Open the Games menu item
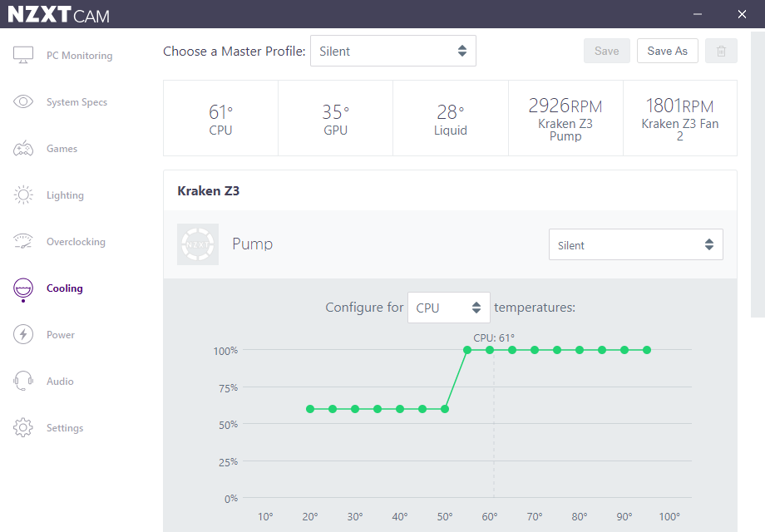Viewport: 765px width, 532px height. pyautogui.click(x=62, y=149)
